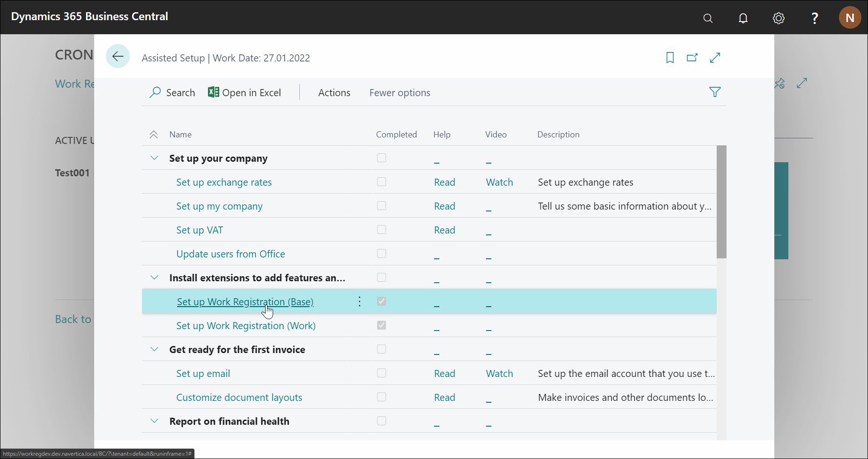The height and width of the screenshot is (459, 868).
Task: Click Watch video for Set up exchange rates
Action: pyautogui.click(x=499, y=182)
